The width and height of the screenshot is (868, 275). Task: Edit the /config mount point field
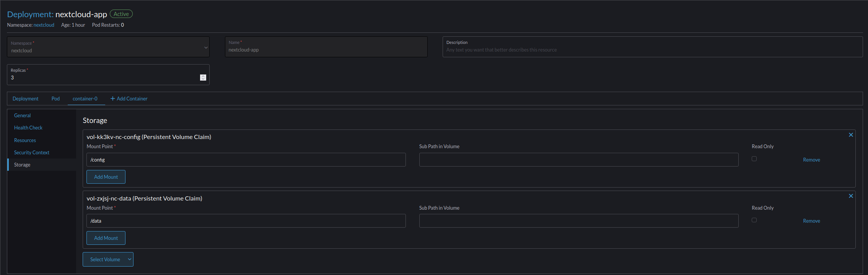click(x=246, y=160)
